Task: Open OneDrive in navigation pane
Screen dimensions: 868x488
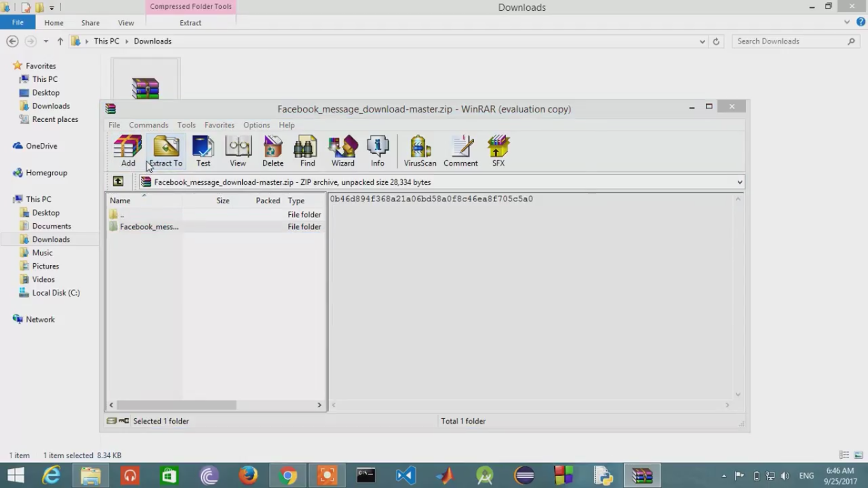Action: [35, 146]
